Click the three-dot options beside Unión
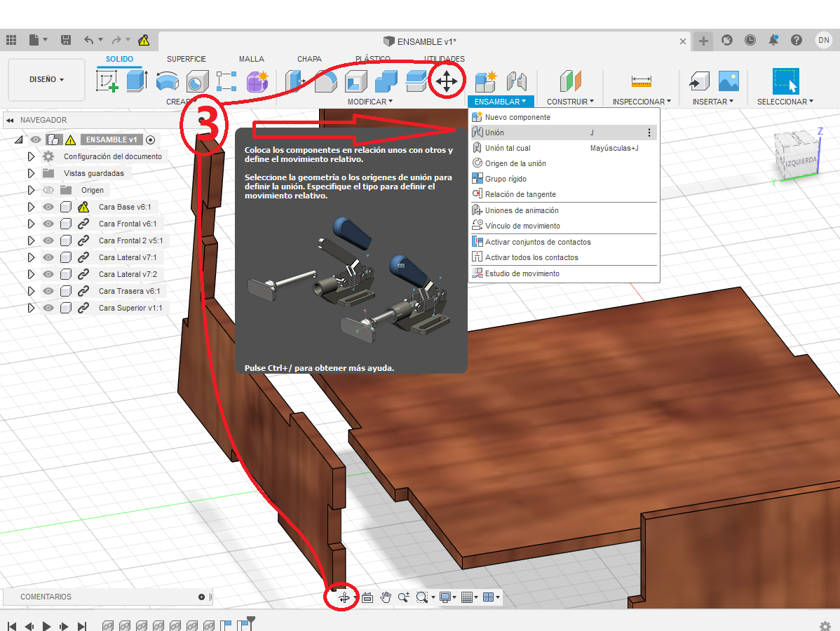The width and height of the screenshot is (840, 631). (x=649, y=133)
